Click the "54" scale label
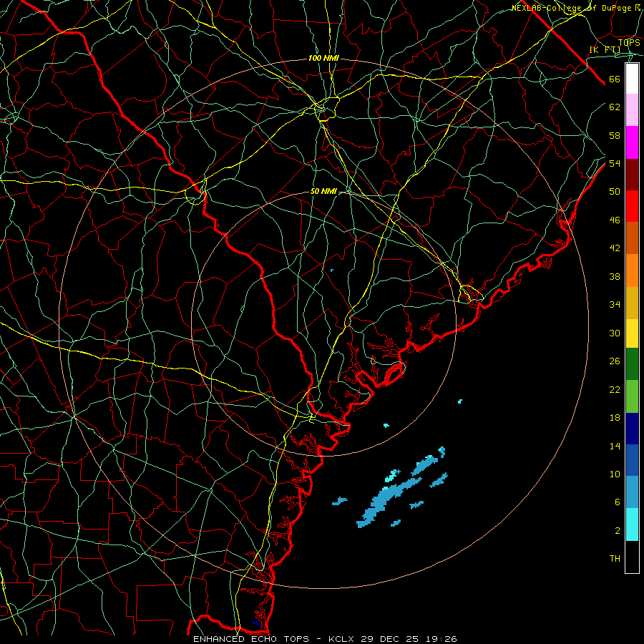This screenshot has height=644, width=644. pos(615,163)
